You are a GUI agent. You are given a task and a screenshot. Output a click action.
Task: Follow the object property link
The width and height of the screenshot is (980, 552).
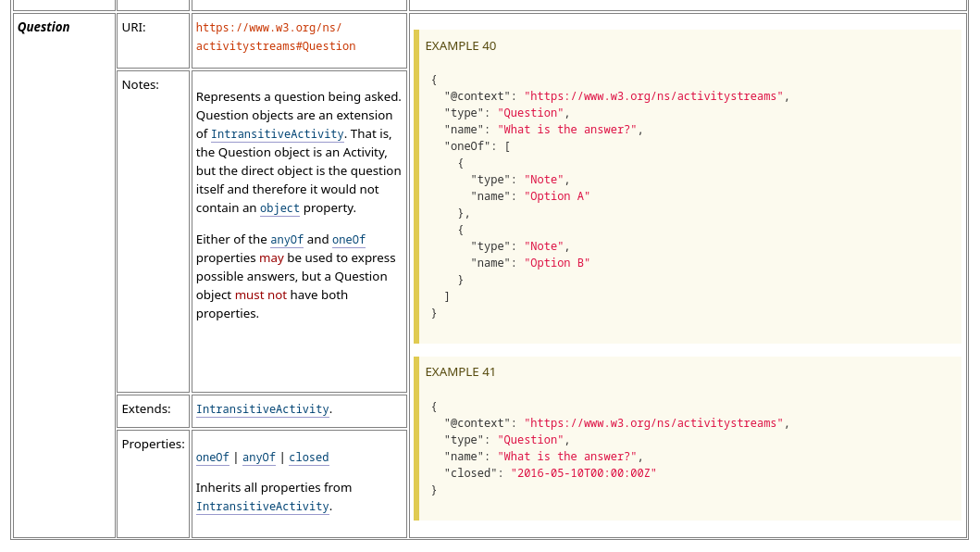pyautogui.click(x=279, y=208)
